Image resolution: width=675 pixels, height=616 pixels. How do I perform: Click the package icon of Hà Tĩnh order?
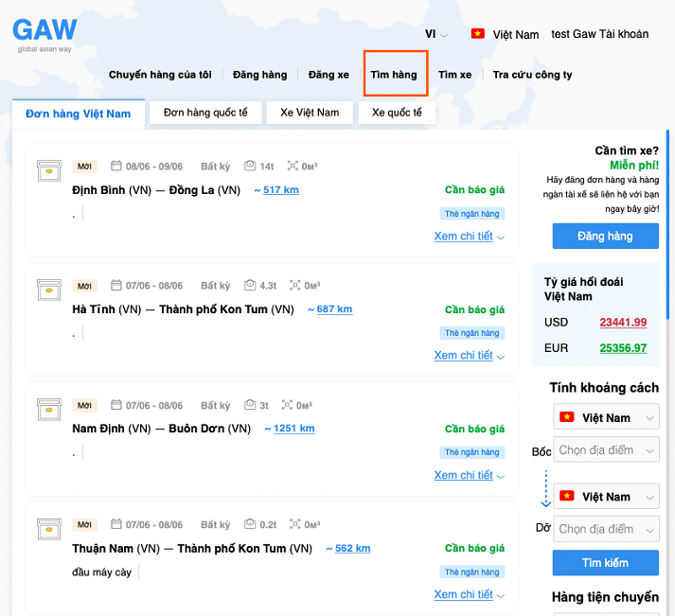(x=48, y=290)
